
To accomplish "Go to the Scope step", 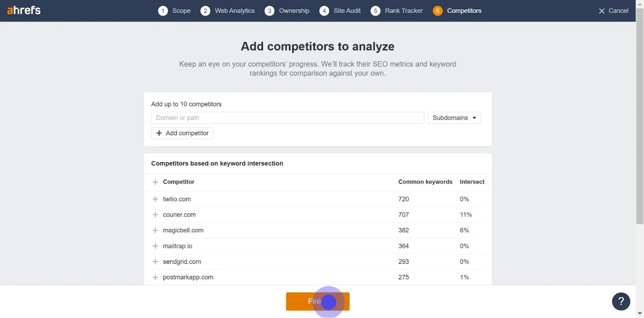I will 182,11.
